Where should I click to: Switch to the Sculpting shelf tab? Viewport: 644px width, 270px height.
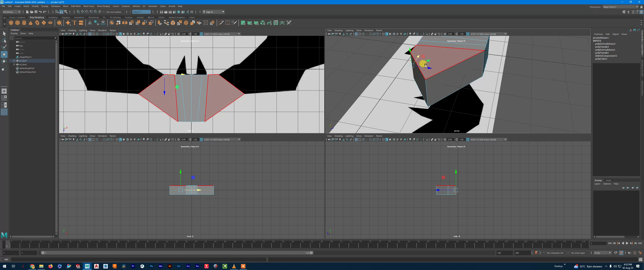(53, 17)
